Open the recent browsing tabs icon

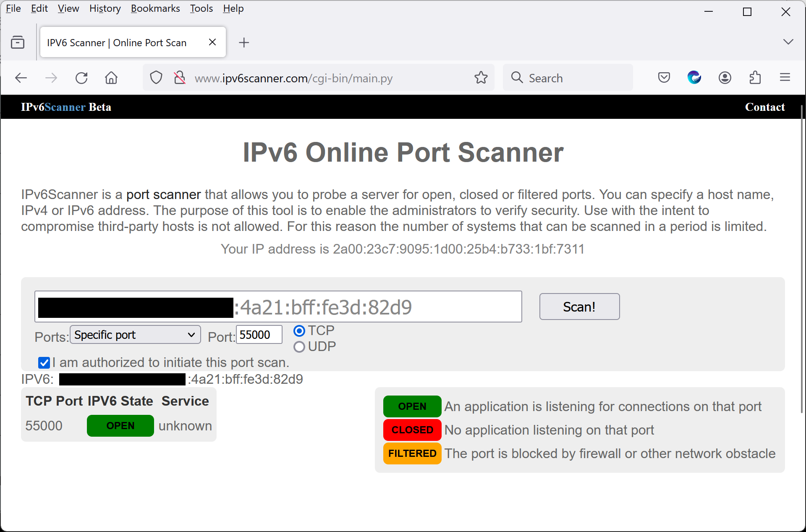tap(18, 42)
